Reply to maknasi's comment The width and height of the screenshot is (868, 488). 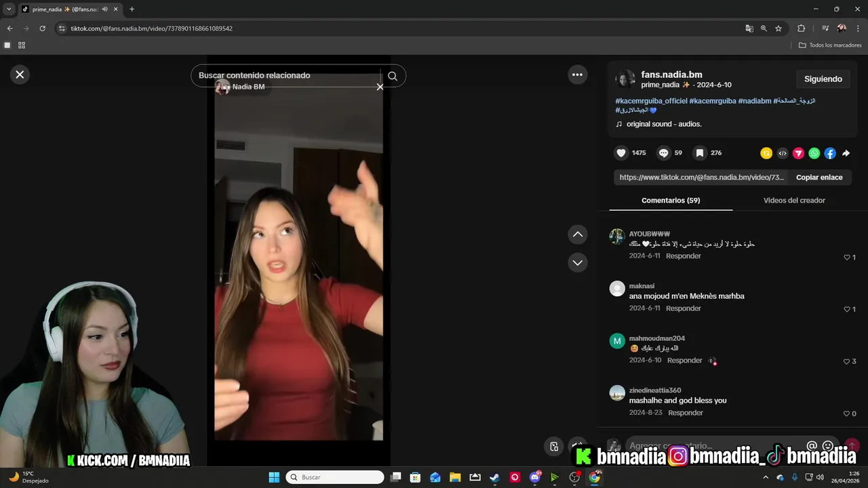pos(683,308)
